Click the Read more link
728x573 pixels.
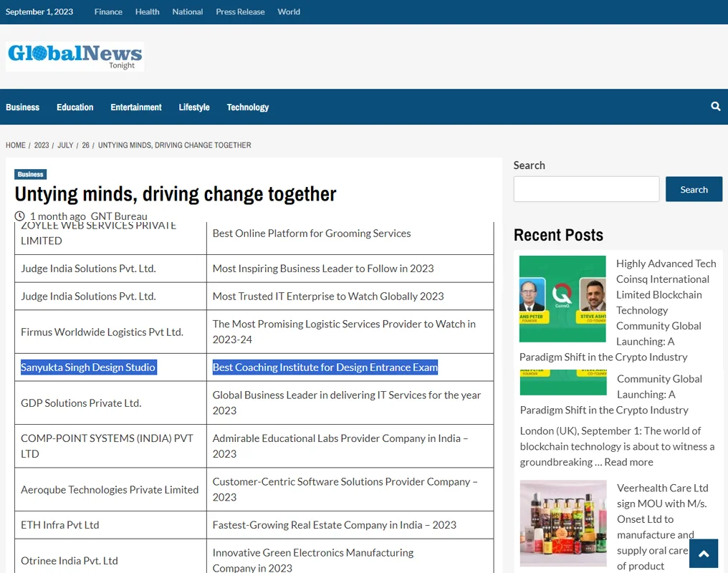coord(628,462)
